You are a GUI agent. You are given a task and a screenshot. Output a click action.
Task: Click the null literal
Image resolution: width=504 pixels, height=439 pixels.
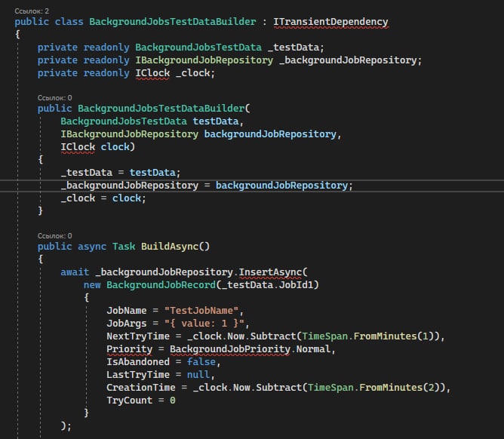[198, 375]
